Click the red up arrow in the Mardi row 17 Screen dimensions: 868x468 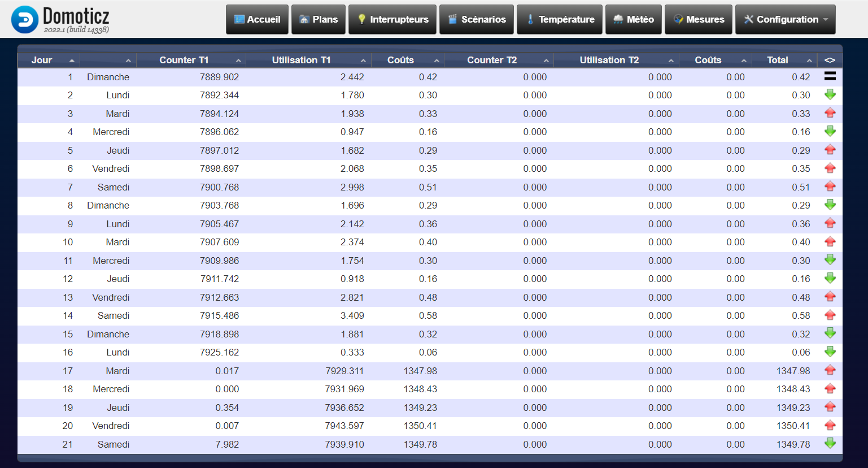pyautogui.click(x=830, y=370)
